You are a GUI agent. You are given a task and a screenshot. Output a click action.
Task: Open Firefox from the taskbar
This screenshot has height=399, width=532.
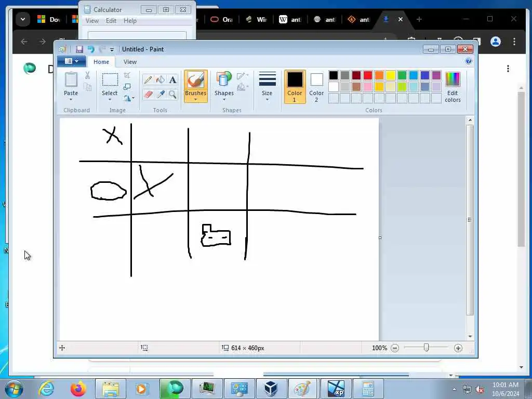(x=78, y=389)
